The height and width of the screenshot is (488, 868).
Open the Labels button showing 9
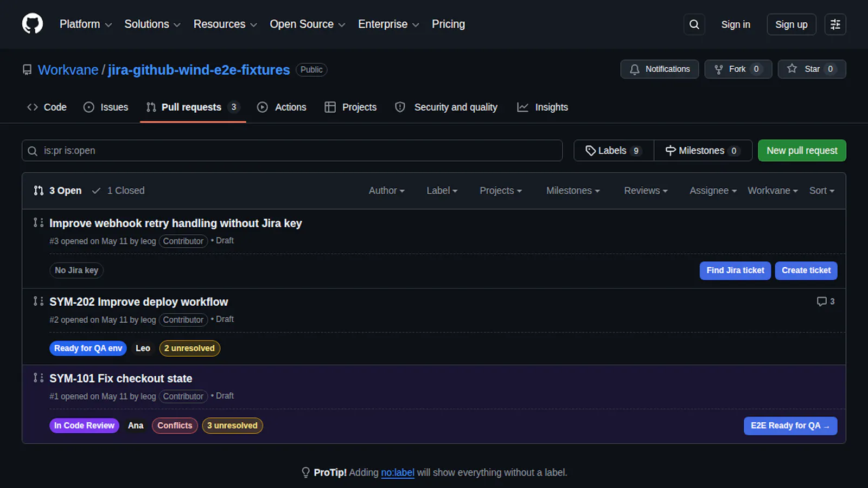point(614,151)
